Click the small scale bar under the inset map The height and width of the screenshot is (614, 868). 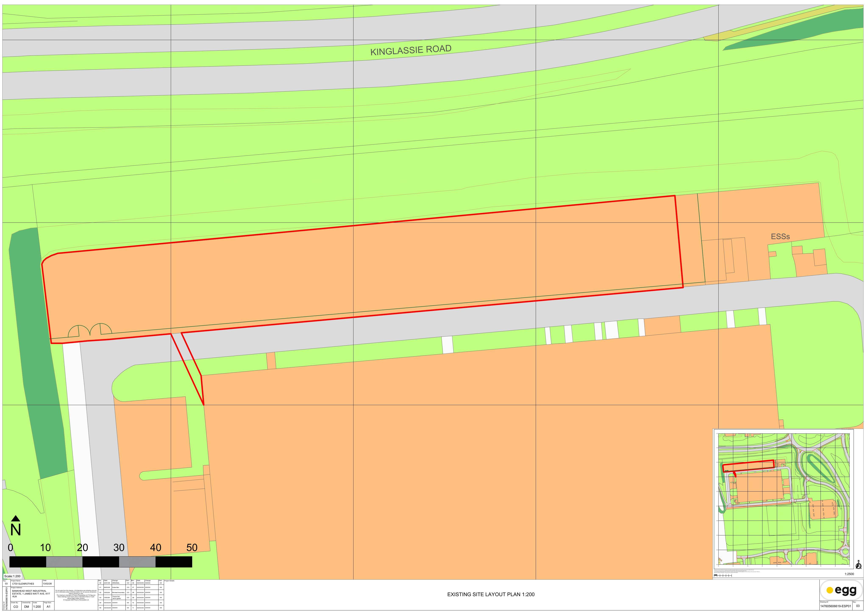[723, 576]
